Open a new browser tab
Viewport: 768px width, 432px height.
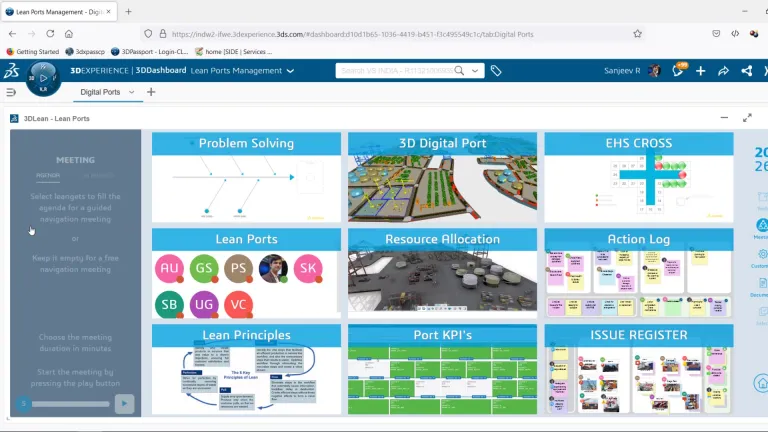[x=128, y=11]
